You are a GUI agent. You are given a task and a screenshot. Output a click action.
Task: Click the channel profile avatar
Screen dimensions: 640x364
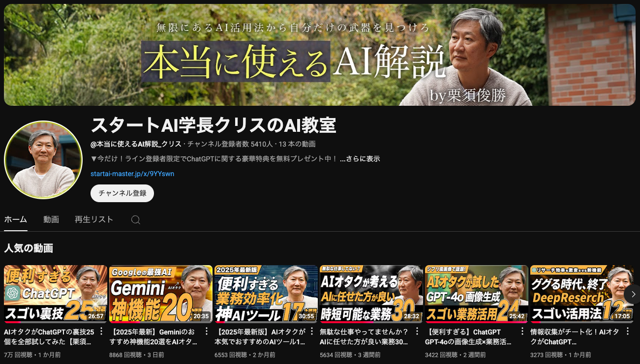tap(43, 160)
